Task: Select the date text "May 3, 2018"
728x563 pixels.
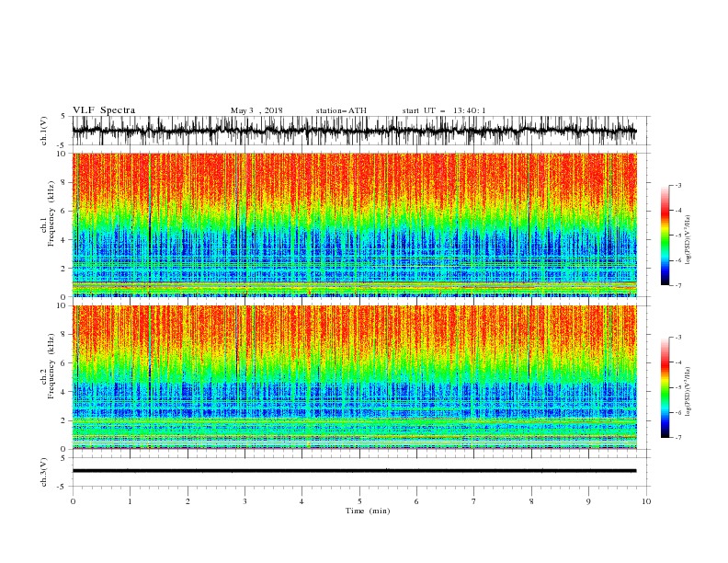Action: pos(256,110)
